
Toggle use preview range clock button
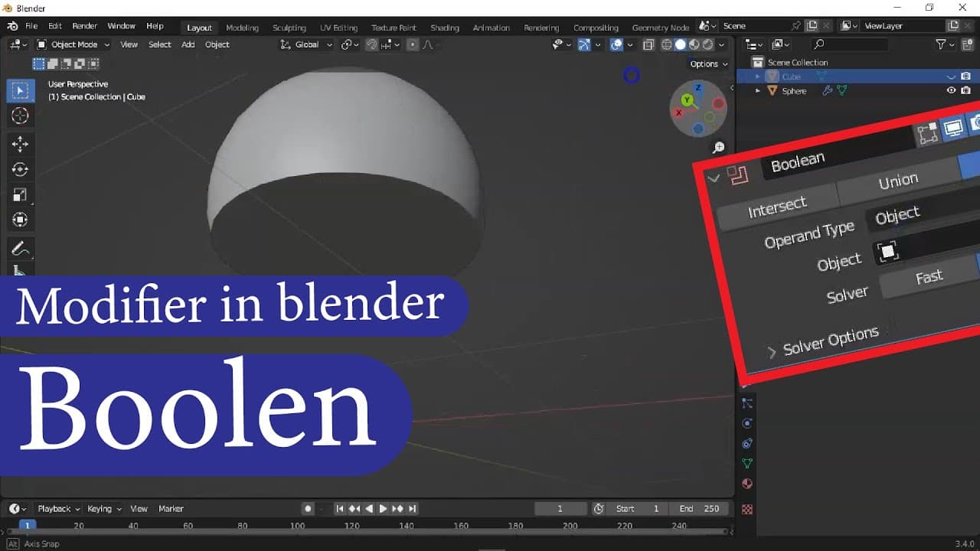[x=599, y=509]
